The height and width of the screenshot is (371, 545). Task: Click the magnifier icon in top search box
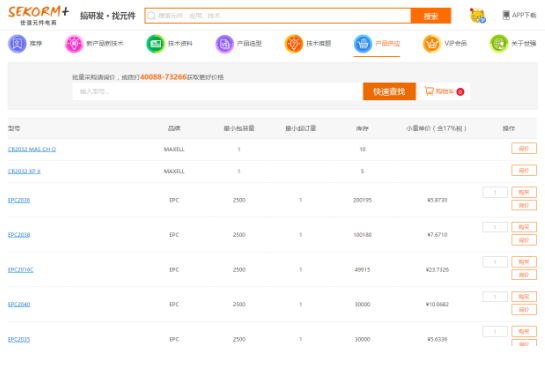click(x=152, y=16)
